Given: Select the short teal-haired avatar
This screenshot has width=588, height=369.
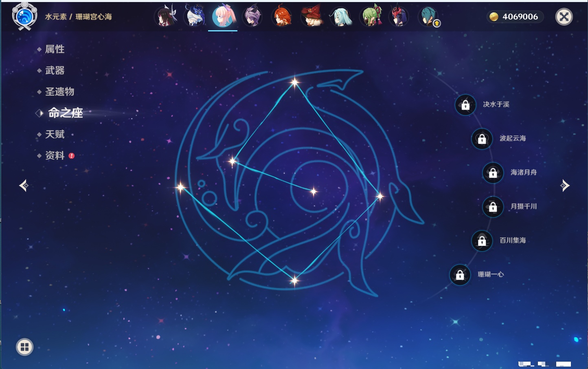Looking at the screenshot, I should (428, 17).
